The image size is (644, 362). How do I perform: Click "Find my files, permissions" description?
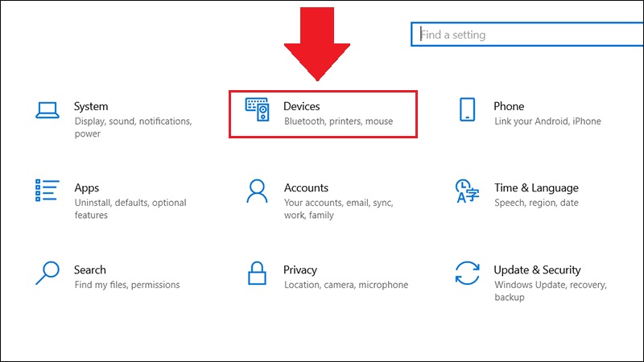127,285
